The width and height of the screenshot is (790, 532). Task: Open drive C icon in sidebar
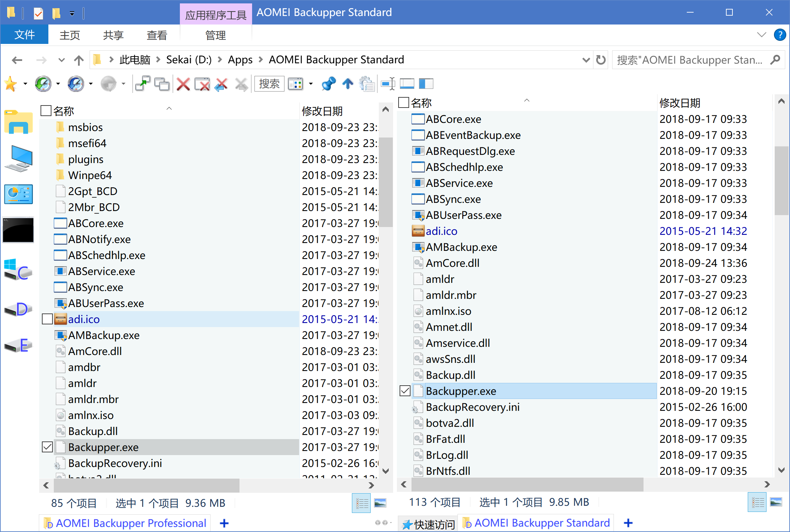coord(18,269)
